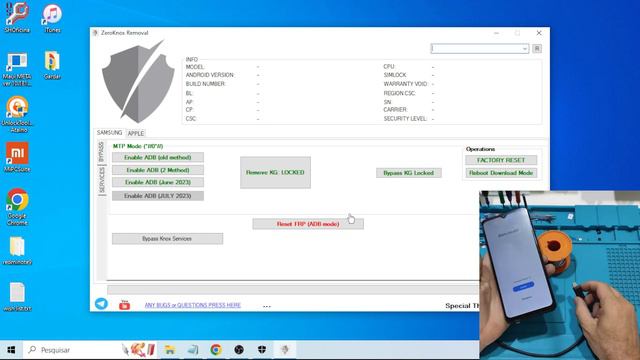This screenshot has width=640, height=360.
Task: Click the "Operations" group label
Action: [x=480, y=149]
